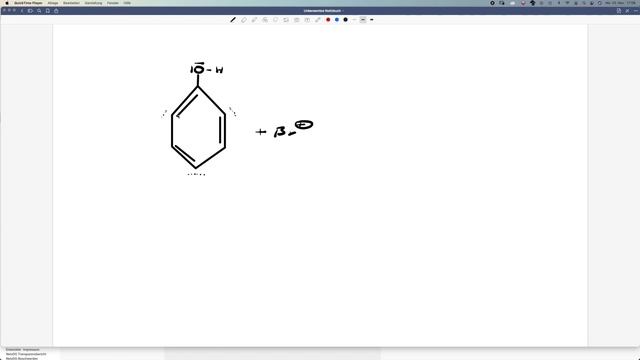640x360 pixels.
Task: Open the Bearbeiten menu
Action: (x=71, y=3)
